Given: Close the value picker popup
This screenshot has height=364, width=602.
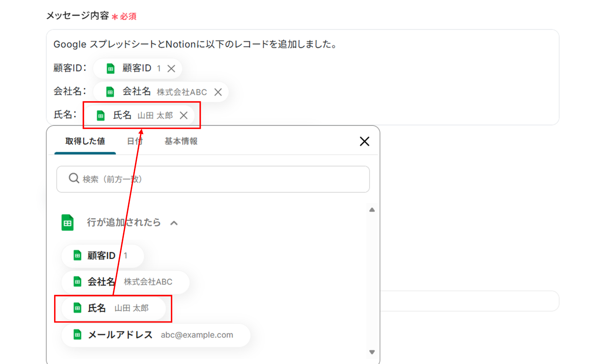Looking at the screenshot, I should point(364,141).
